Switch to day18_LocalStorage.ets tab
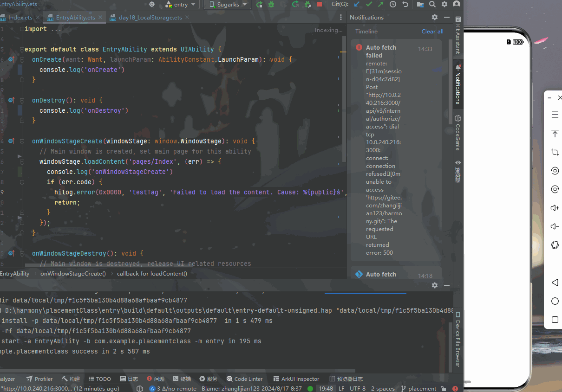 [150, 18]
